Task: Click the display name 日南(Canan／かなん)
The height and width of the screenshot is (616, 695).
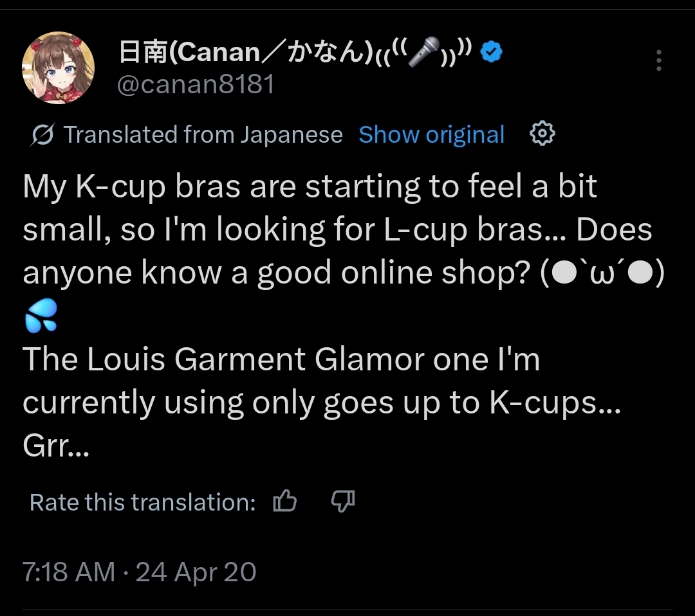Action: 246,52
